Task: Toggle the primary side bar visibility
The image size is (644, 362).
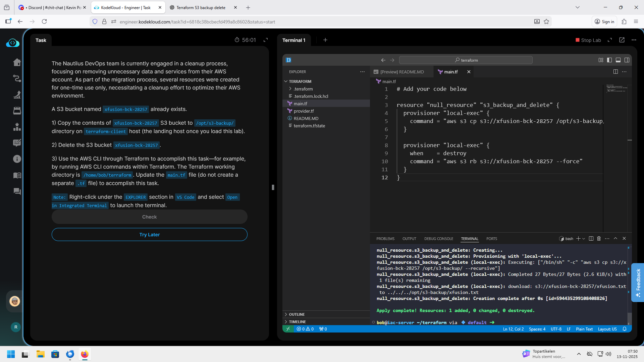Action: (x=609, y=60)
